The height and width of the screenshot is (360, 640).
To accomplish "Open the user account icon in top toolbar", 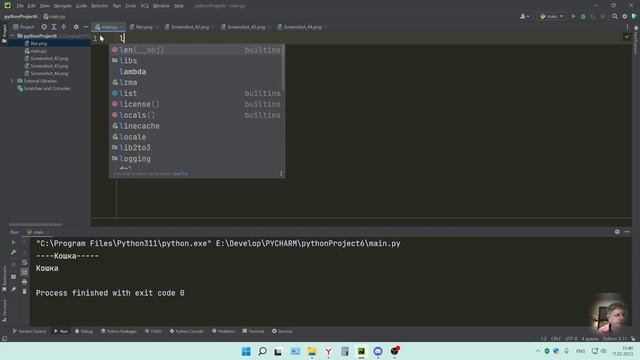I will pos(524,16).
